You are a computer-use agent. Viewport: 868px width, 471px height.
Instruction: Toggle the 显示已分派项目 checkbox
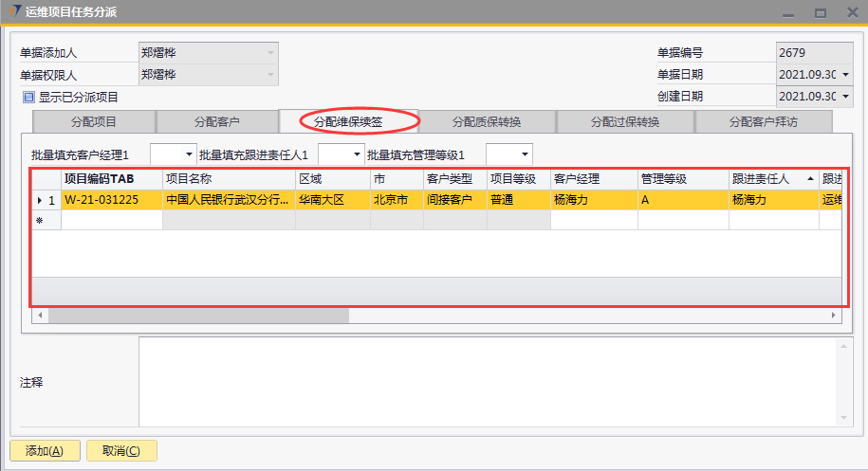(x=28, y=97)
